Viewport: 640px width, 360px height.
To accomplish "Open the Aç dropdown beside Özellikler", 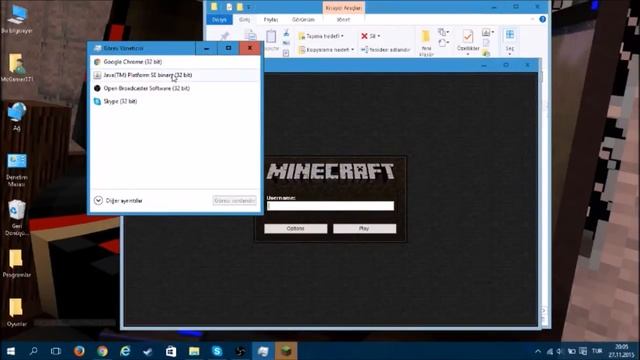I will (x=487, y=32).
